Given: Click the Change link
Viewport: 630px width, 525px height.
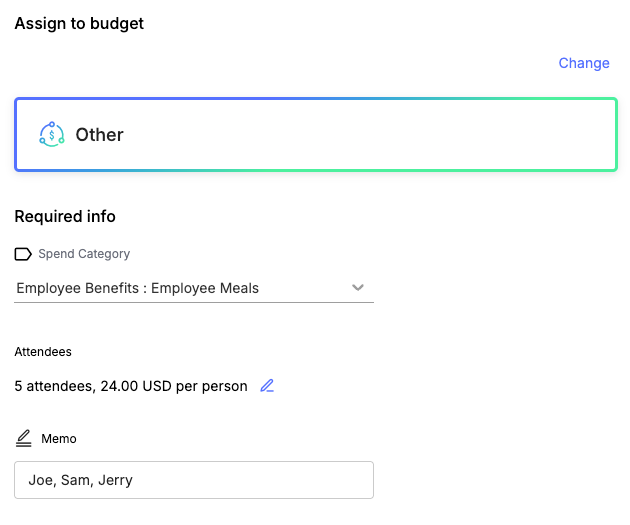Looking at the screenshot, I should pyautogui.click(x=584, y=63).
